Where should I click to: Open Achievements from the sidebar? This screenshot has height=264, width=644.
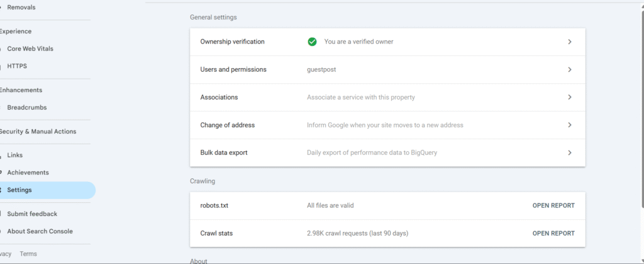28,173
